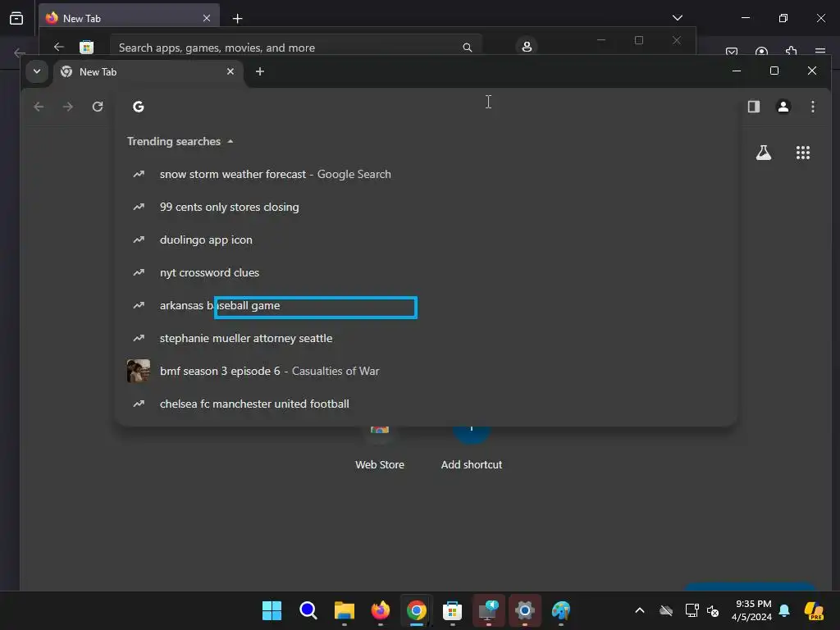Image resolution: width=840 pixels, height=630 pixels.
Task: Open taskbar Search
Action: pos(308,610)
